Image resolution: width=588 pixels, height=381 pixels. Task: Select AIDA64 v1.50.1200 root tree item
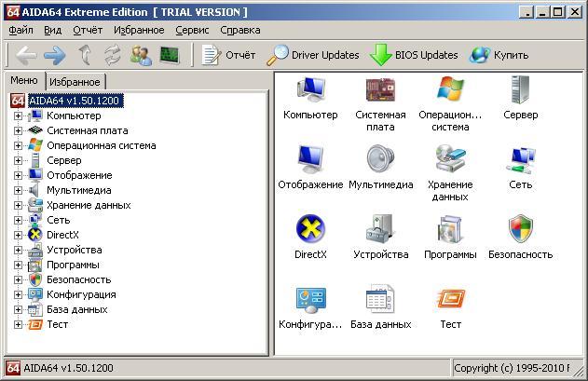(x=75, y=101)
